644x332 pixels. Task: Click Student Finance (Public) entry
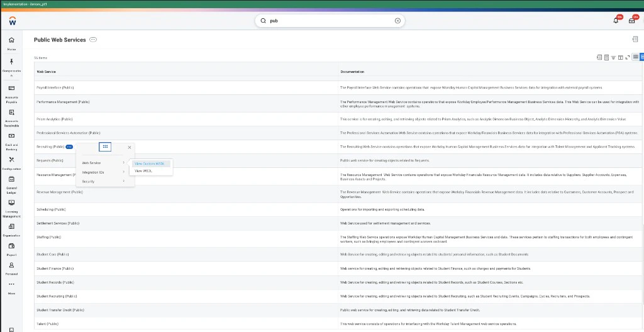click(x=55, y=268)
